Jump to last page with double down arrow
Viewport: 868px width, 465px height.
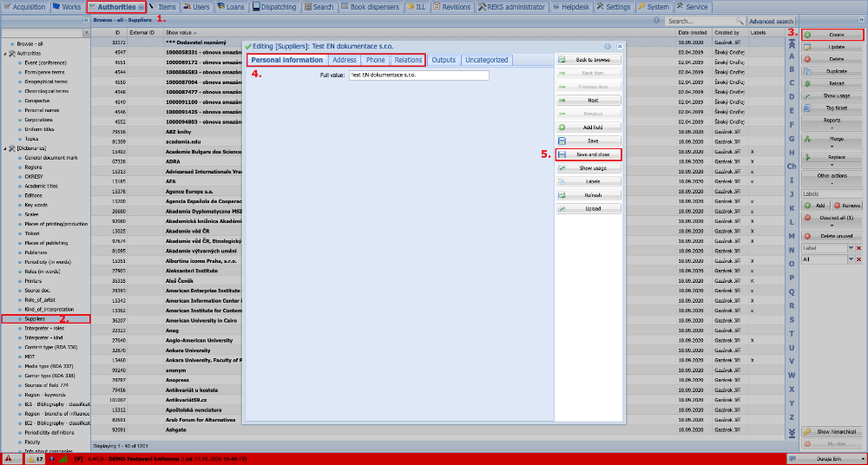pyautogui.click(x=792, y=432)
